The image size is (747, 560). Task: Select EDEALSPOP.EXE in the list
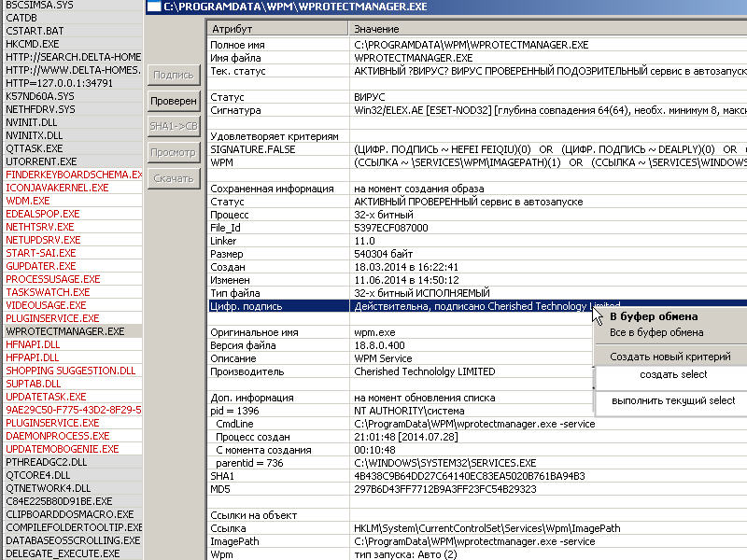[43, 214]
